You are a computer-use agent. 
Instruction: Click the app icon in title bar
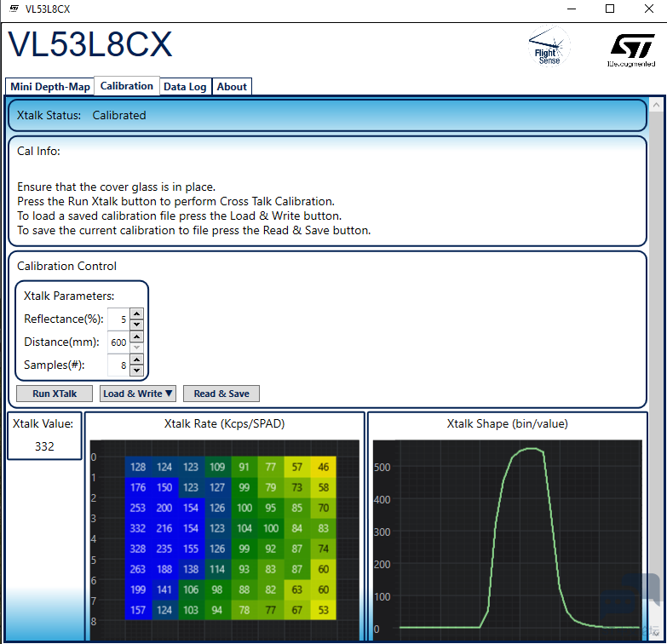14,9
